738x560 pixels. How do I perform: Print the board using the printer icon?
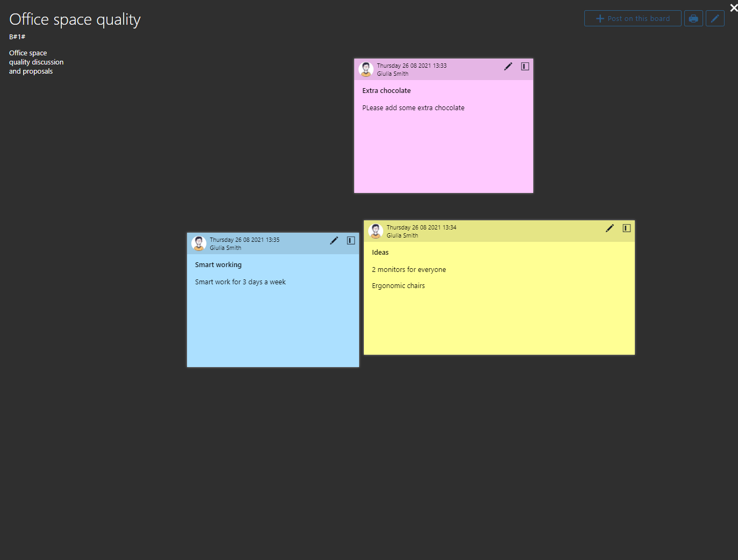pyautogui.click(x=693, y=18)
